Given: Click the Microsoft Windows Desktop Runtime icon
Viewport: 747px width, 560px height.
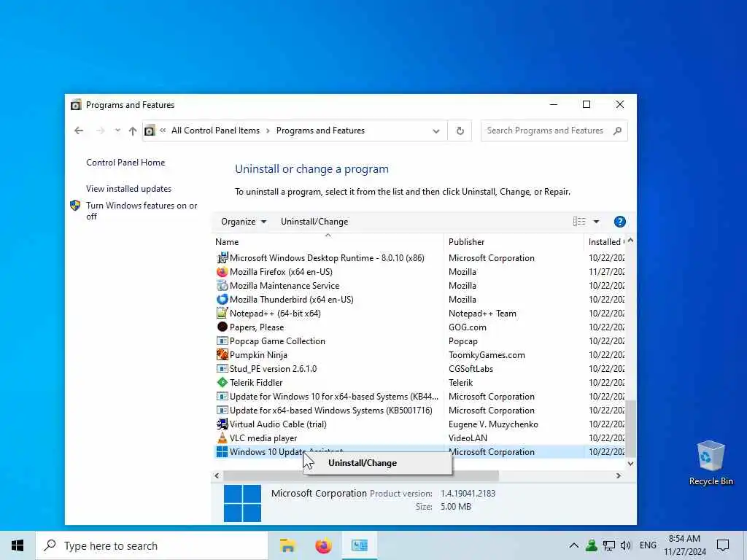Looking at the screenshot, I should tap(222, 258).
